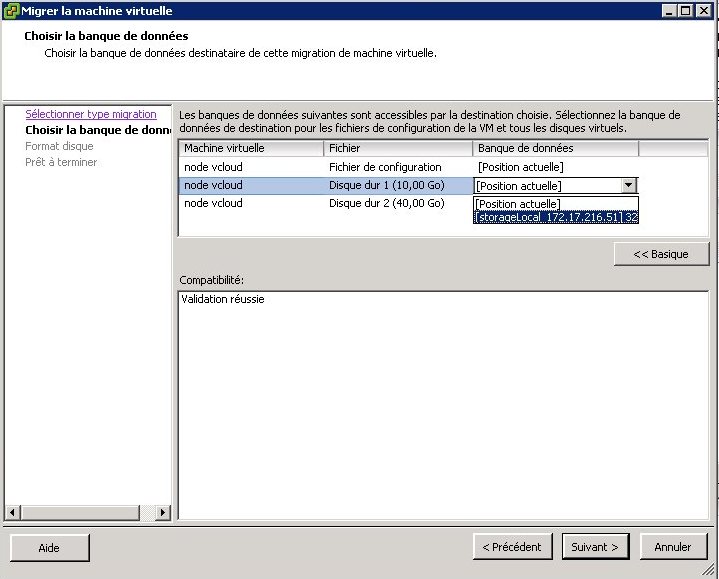The image size is (719, 579).
Task: Click the Suivant button
Action: [x=595, y=547]
